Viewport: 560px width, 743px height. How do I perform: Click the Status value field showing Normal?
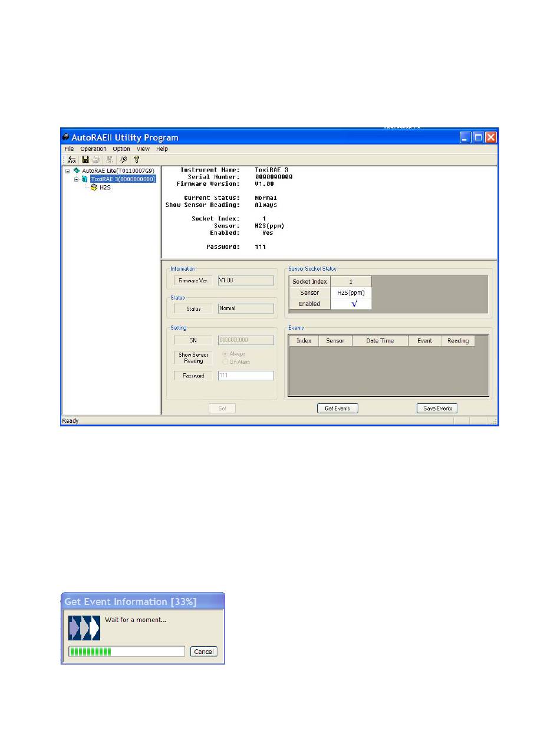(246, 308)
